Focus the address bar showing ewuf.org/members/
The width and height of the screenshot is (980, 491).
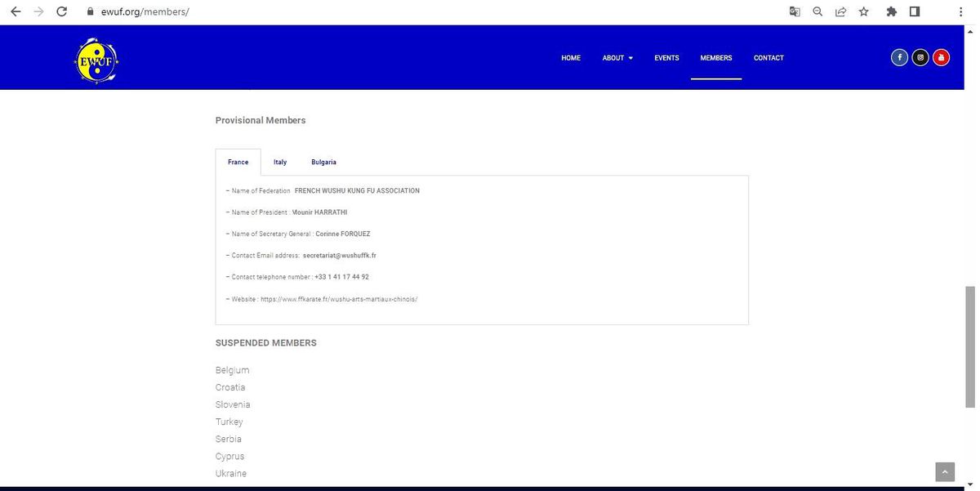point(145,12)
